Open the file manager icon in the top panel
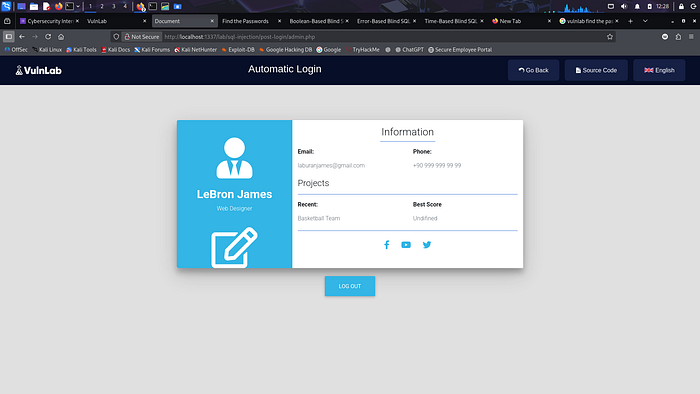Viewport: 700px width, 394px height. coord(33,6)
